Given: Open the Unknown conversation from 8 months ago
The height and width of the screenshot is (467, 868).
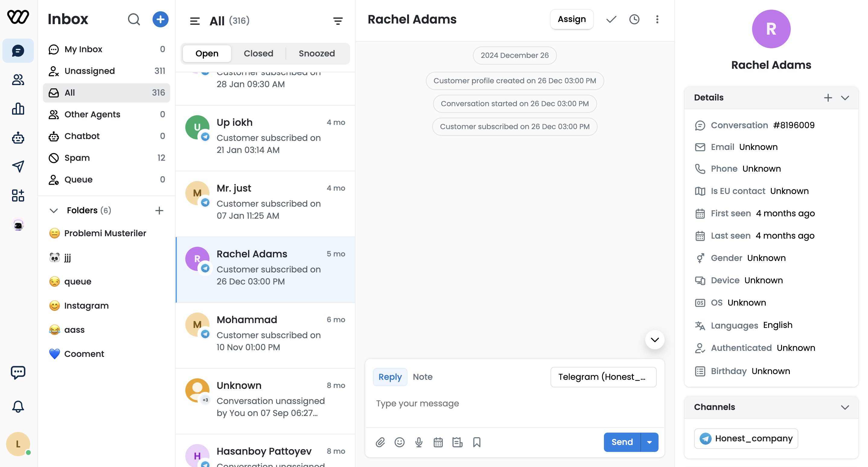Looking at the screenshot, I should coord(265,401).
